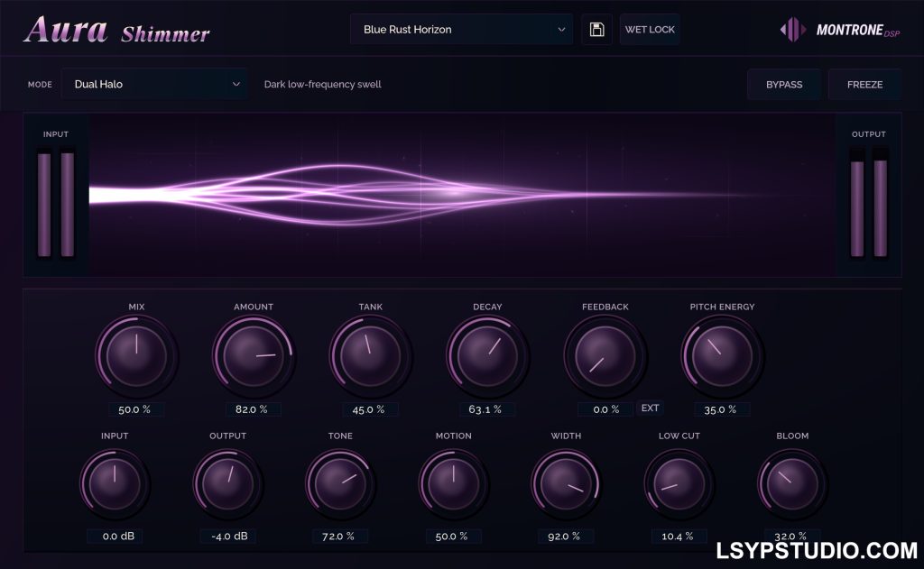Screen dimensions: 924x569
Task: Click the TANK knob
Action: 370,356
